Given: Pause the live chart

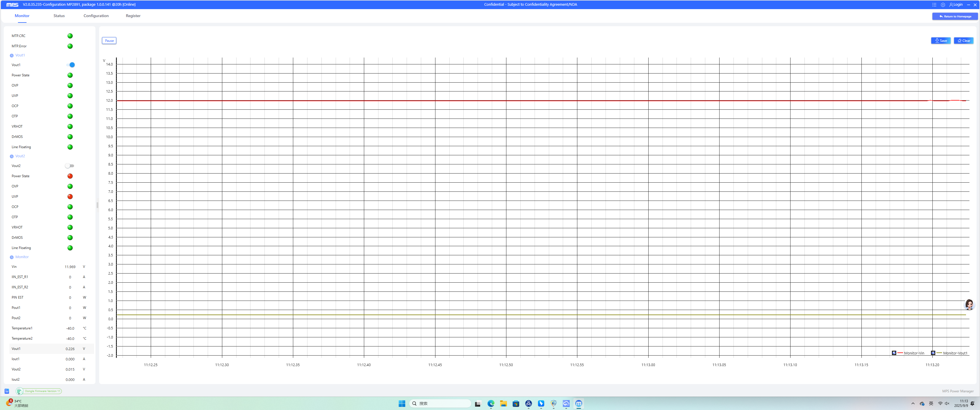Looking at the screenshot, I should point(109,41).
